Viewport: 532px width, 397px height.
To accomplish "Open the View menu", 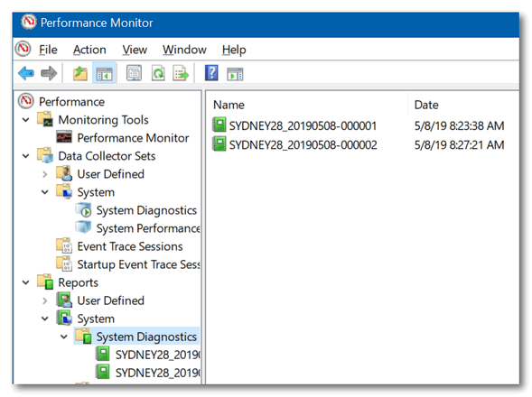I will (135, 50).
